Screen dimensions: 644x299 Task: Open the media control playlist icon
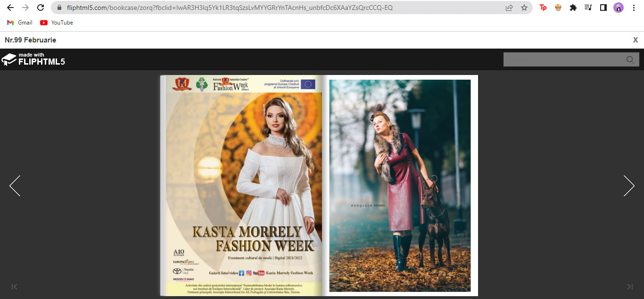coord(588,8)
